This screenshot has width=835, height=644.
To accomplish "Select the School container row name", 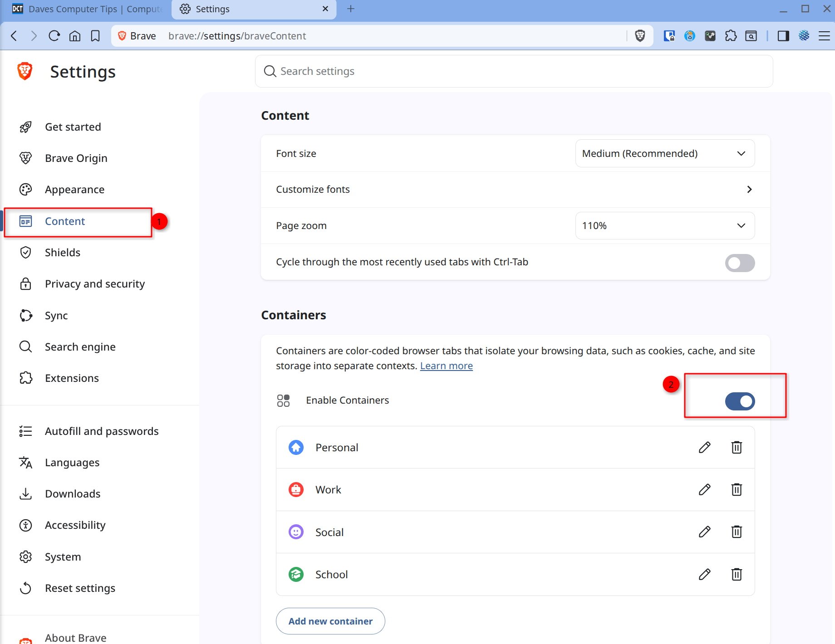I will pos(331,575).
